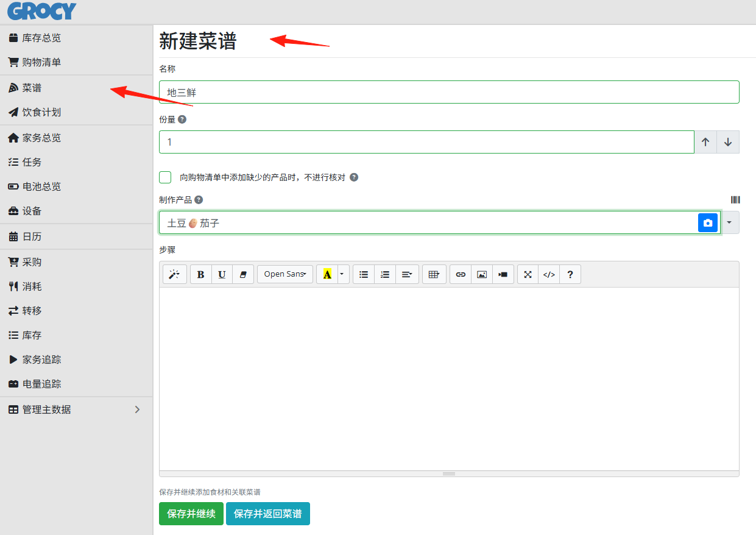
Task: Open the magic wand style menu
Action: (175, 274)
